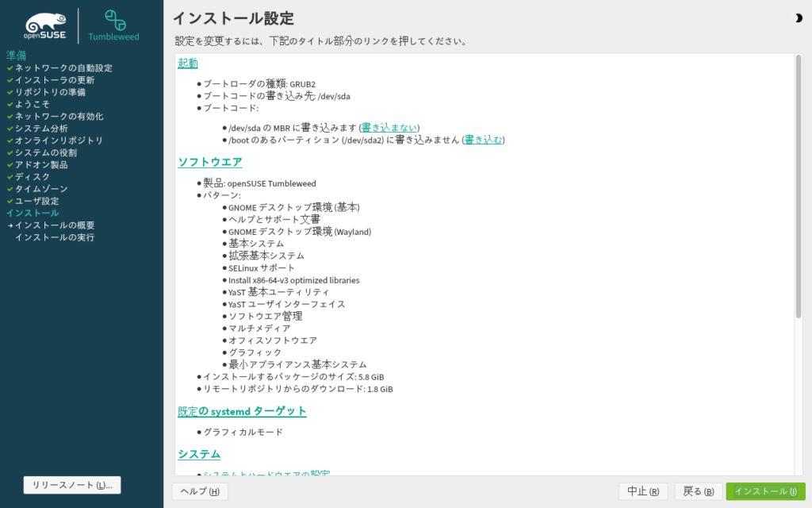The height and width of the screenshot is (508, 812).
Task: Click the checkmark next to ディスク
Action: click(x=10, y=177)
